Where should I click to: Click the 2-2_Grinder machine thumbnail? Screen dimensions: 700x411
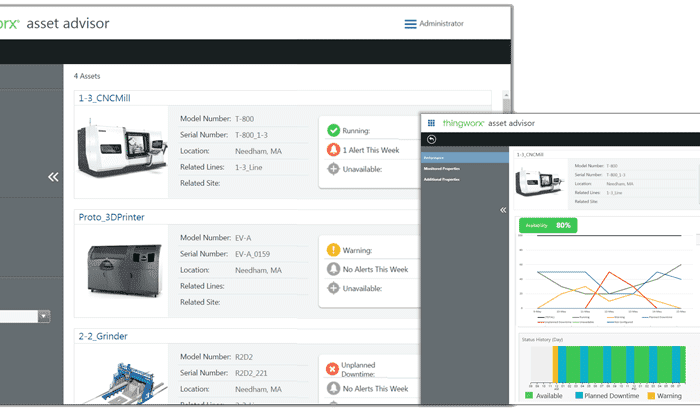coord(126,383)
